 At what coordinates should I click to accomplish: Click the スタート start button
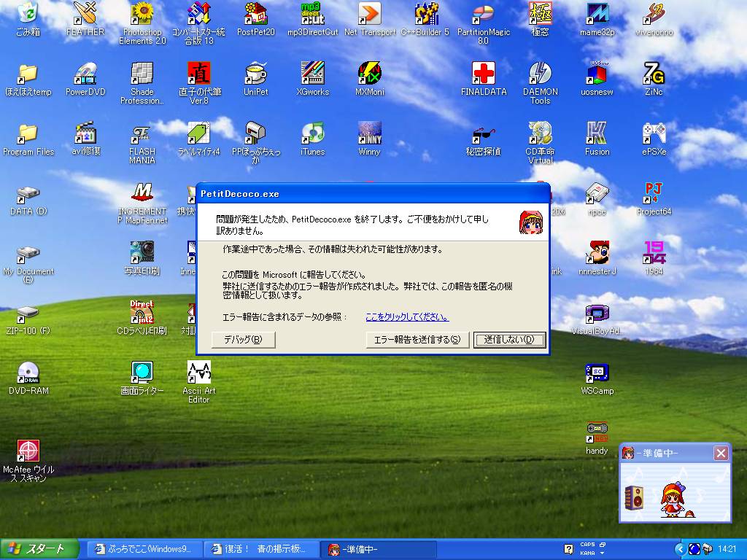click(39, 549)
